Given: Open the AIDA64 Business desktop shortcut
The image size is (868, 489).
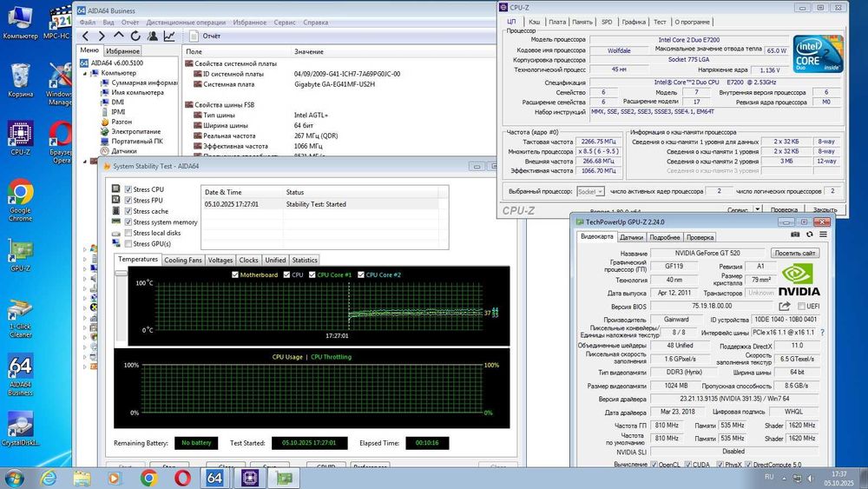Looking at the screenshot, I should click(x=21, y=375).
